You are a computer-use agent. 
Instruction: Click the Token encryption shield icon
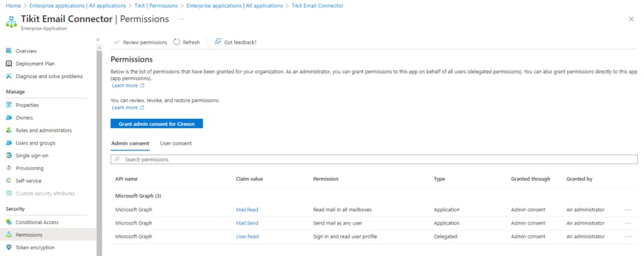[x=9, y=247]
